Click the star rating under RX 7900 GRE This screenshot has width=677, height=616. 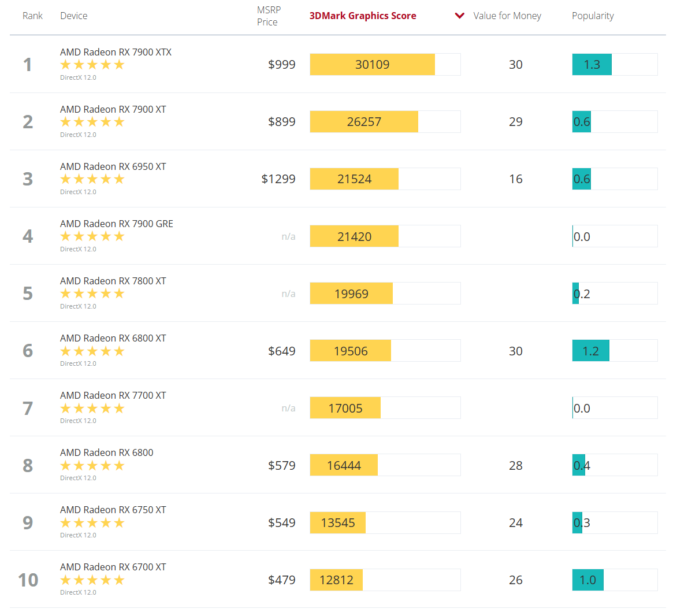[x=92, y=236]
